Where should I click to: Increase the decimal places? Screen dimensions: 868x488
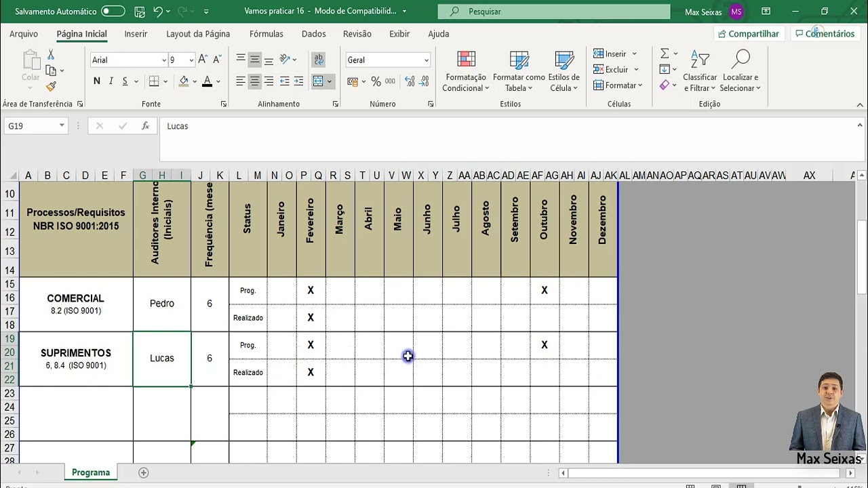410,81
